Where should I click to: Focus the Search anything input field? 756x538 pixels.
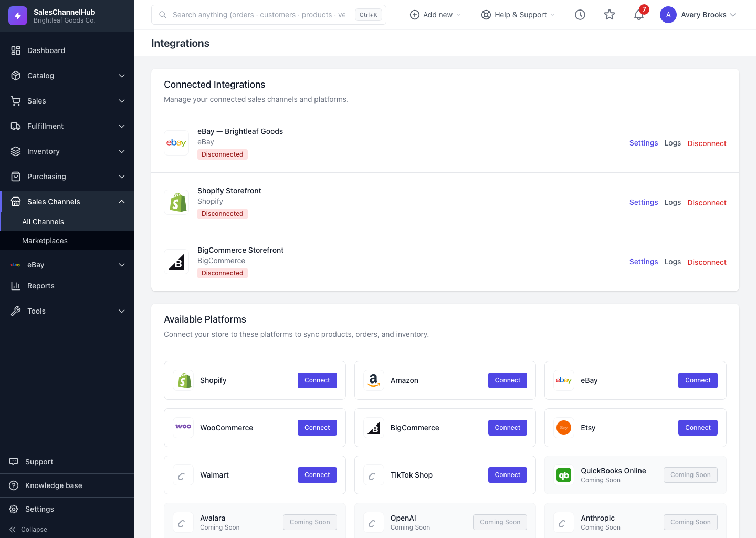click(x=269, y=15)
